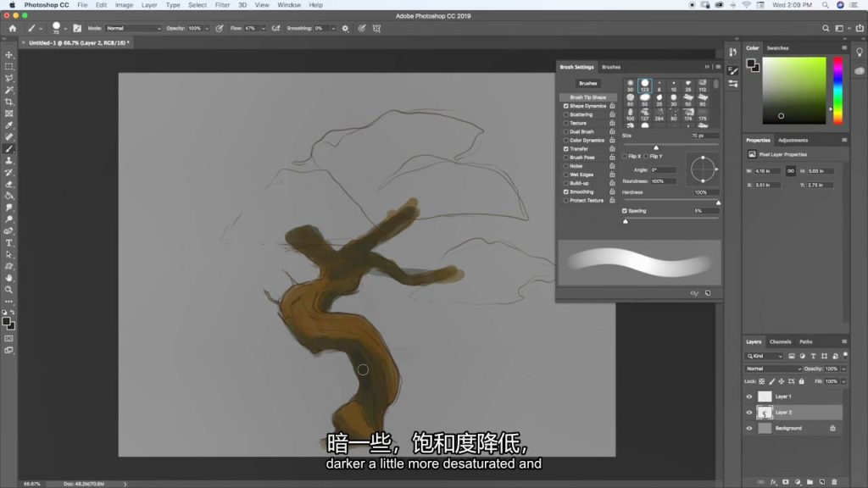Select the Move tool
This screenshot has height=488, width=868.
tap(9, 54)
